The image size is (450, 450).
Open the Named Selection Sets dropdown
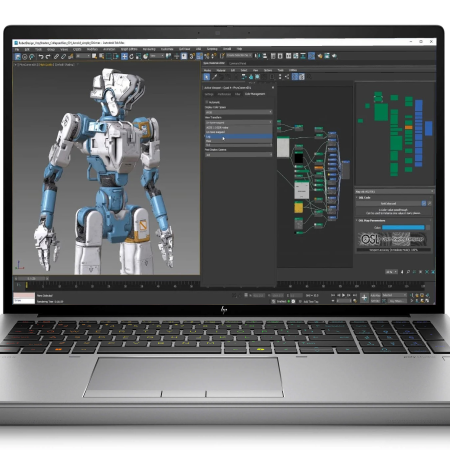pos(239,55)
